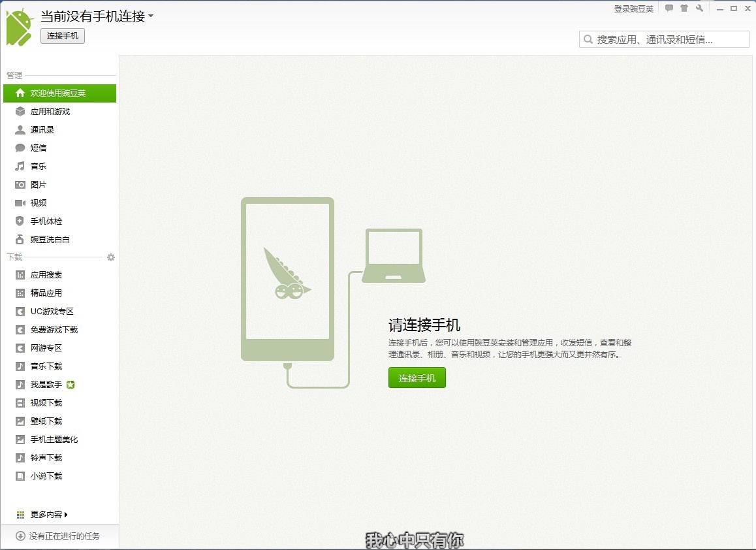This screenshot has height=550, width=756.
Task: Go to 应用和游戏 in the sidebar
Action: click(x=59, y=112)
